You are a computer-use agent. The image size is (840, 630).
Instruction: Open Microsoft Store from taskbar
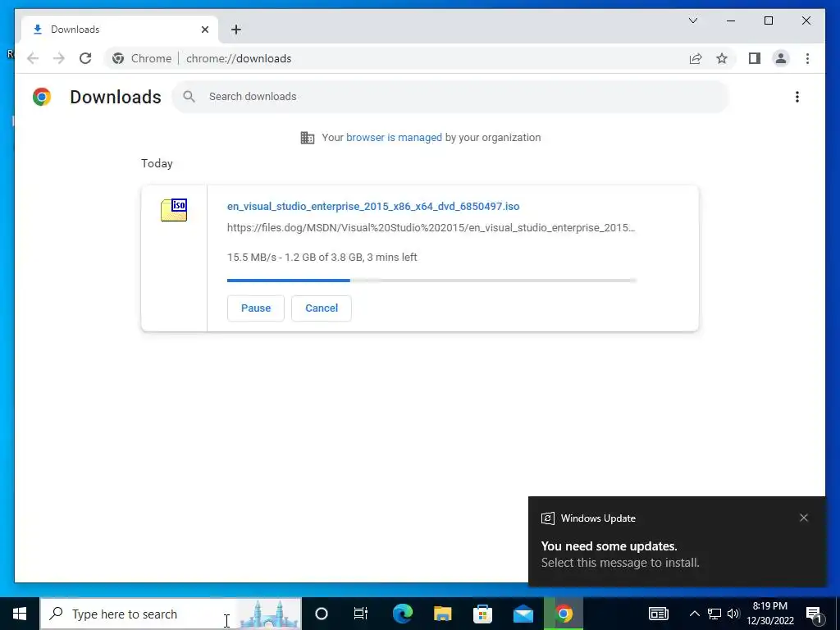pos(482,614)
